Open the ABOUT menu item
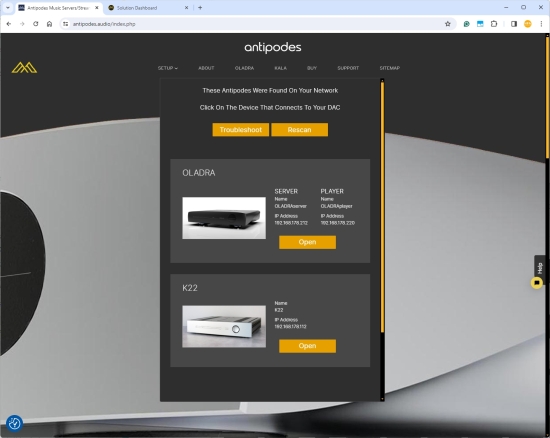The image size is (550, 438). pyautogui.click(x=206, y=68)
